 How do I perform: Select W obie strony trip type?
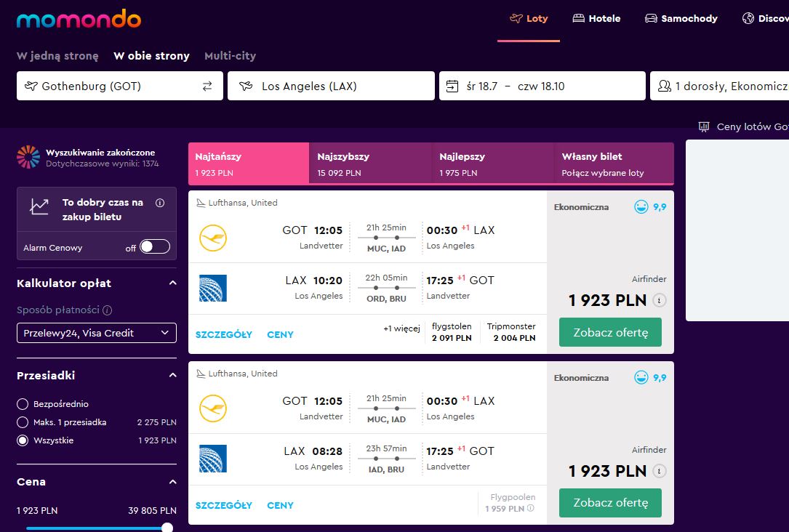[151, 56]
